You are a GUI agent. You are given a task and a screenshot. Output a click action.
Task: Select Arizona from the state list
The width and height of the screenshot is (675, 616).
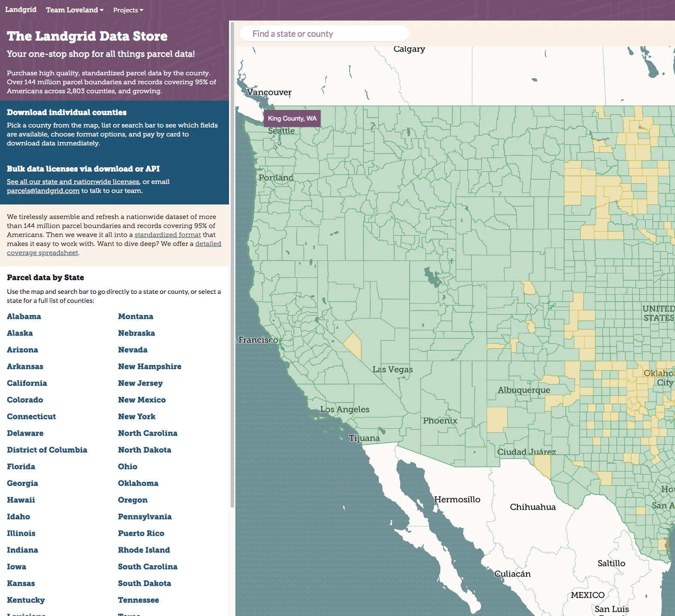22,350
